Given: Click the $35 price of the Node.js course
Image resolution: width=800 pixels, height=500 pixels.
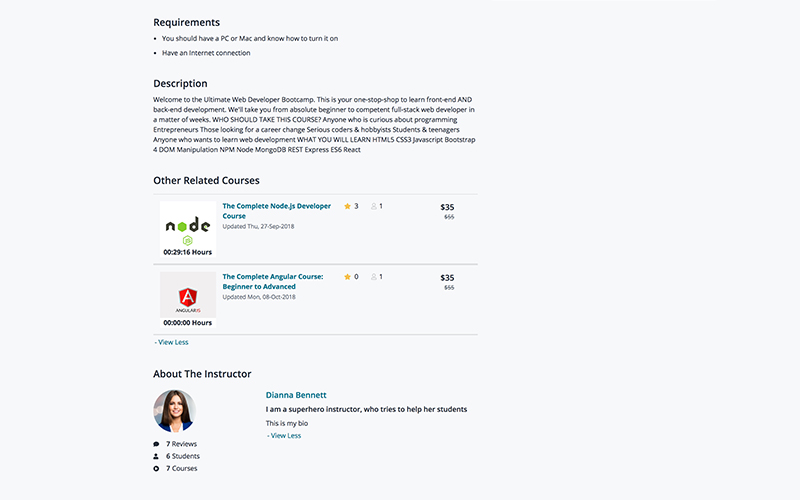Looking at the screenshot, I should pyautogui.click(x=447, y=207).
